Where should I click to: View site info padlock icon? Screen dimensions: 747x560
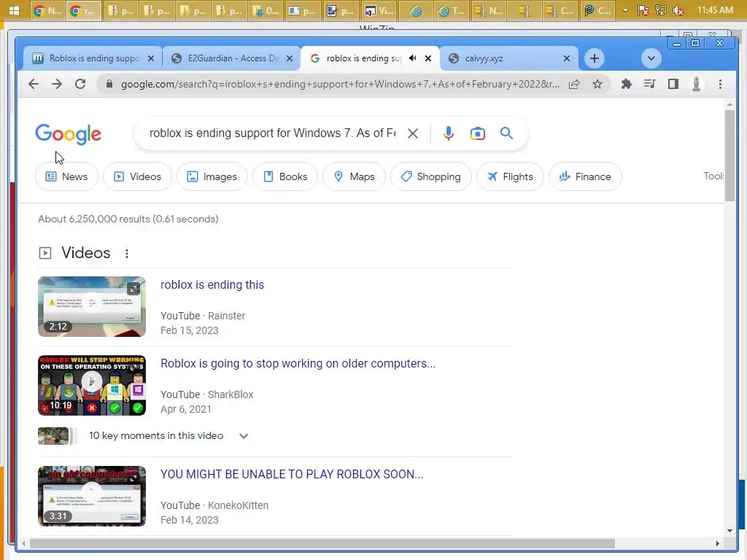[x=109, y=85]
